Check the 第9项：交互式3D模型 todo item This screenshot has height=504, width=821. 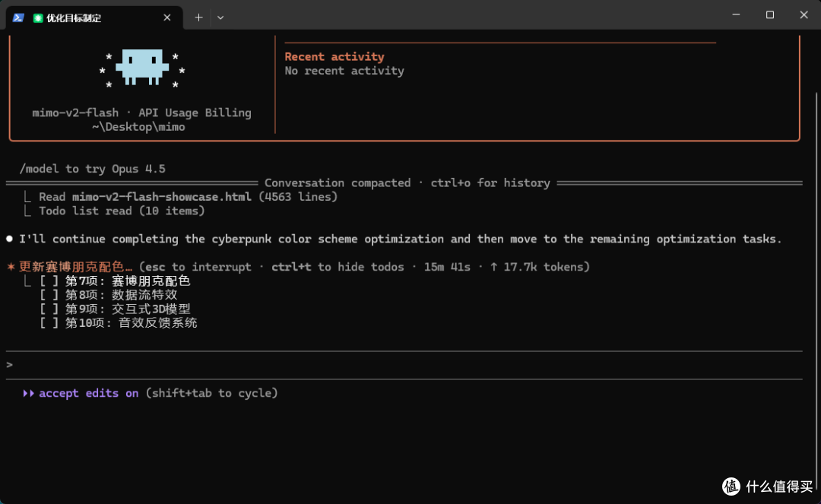[47, 309]
